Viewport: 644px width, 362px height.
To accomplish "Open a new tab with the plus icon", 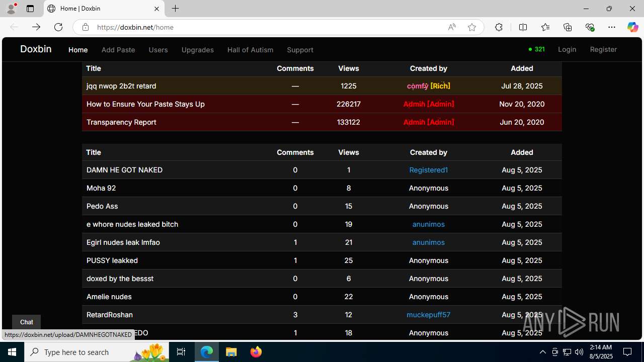I will [x=175, y=9].
